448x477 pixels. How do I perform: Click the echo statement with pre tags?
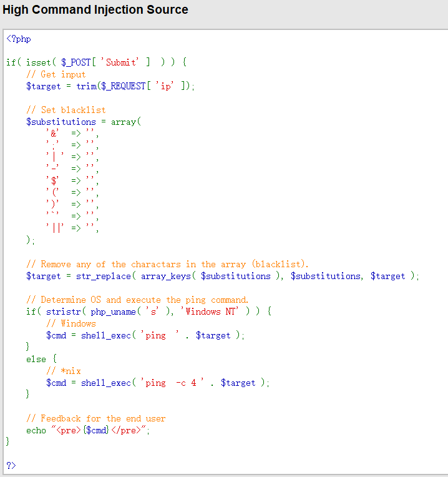pyautogui.click(x=88, y=430)
